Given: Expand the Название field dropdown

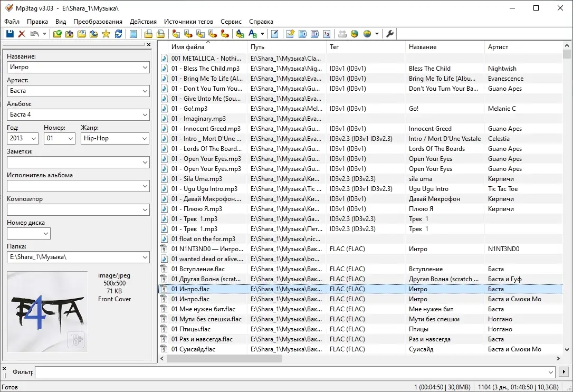Looking at the screenshot, I should pyautogui.click(x=145, y=67).
